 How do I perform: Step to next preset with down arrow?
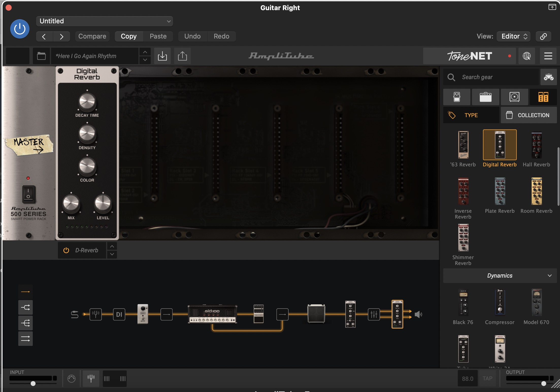pos(145,60)
